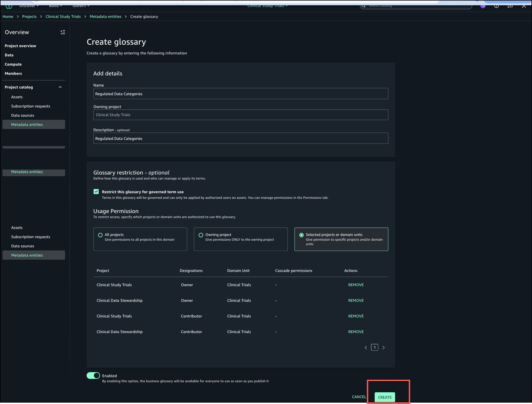Screen dimensions: 532x404
Task: Click the search magnifier icon in catalog search
Action: pos(364,6)
